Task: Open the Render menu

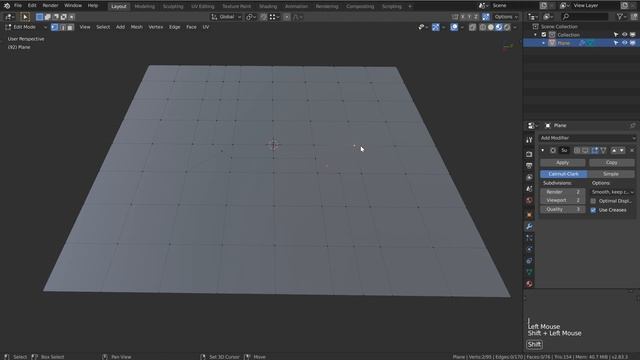Action: [x=50, y=6]
